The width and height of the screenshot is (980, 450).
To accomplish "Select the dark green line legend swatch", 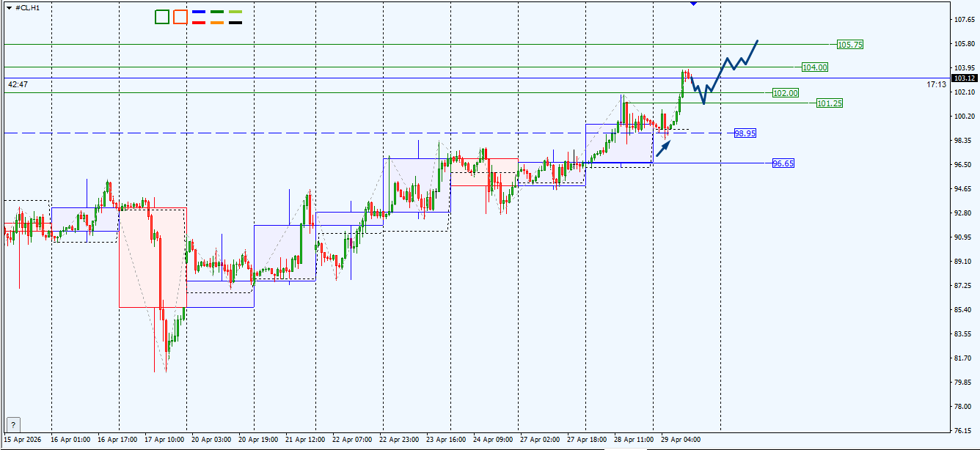I will click(217, 12).
